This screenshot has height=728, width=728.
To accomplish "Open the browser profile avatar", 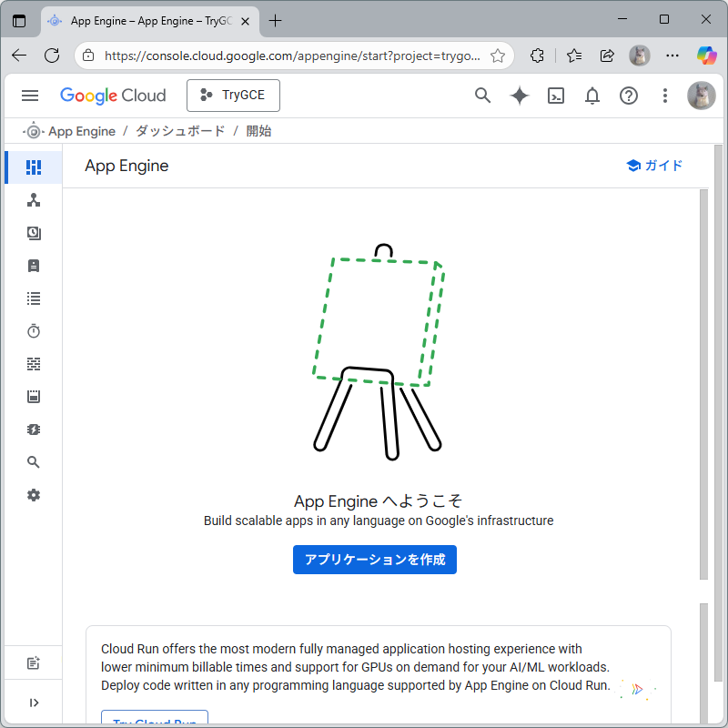I will point(640,56).
